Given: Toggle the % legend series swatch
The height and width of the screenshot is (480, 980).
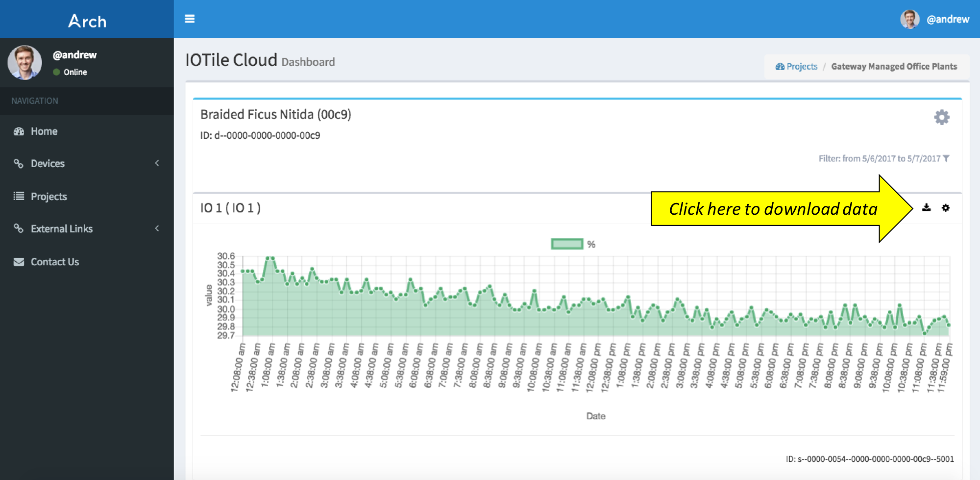Looking at the screenshot, I should (567, 244).
